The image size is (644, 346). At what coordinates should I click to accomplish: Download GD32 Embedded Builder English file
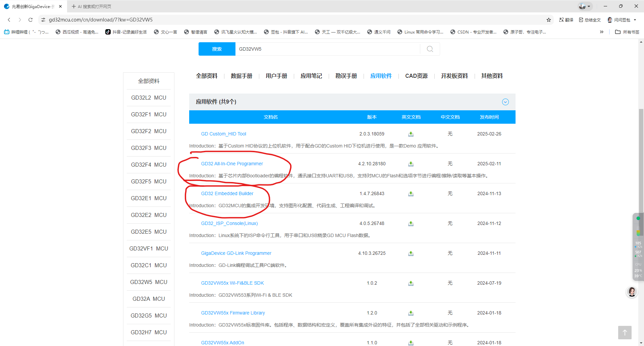tap(411, 194)
